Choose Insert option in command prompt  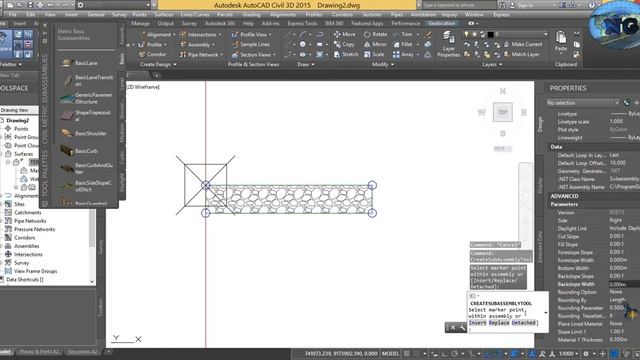(x=477, y=323)
